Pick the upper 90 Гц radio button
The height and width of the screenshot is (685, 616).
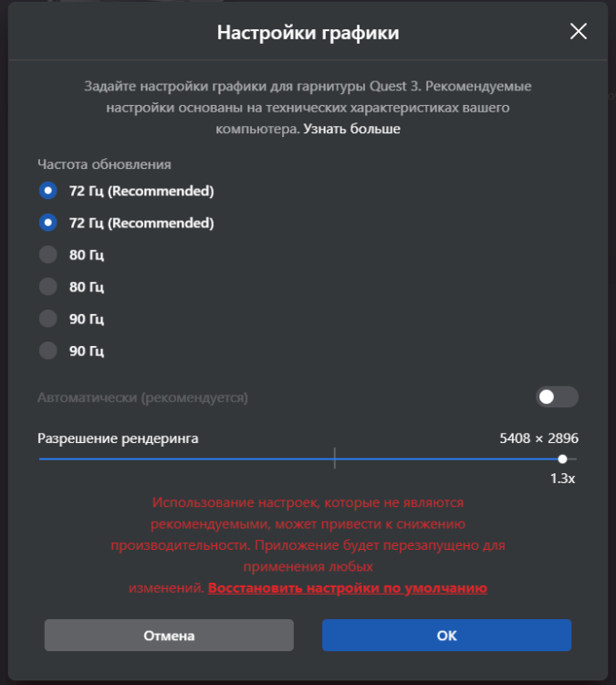[48, 319]
